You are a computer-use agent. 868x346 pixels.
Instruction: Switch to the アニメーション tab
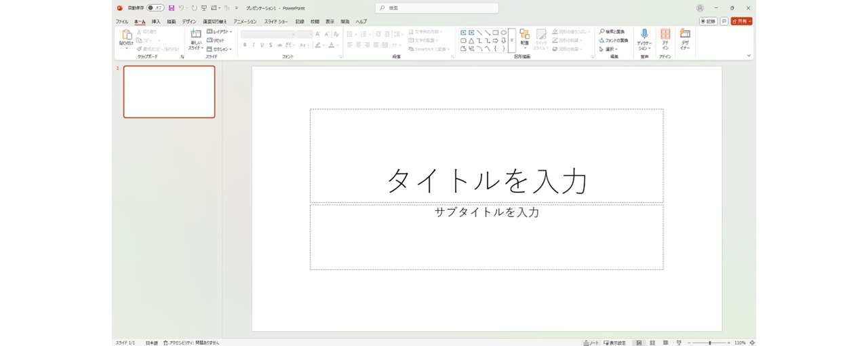click(245, 22)
